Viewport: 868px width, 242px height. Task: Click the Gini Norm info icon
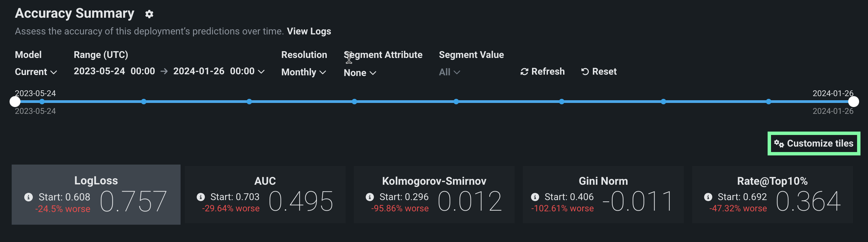(535, 197)
